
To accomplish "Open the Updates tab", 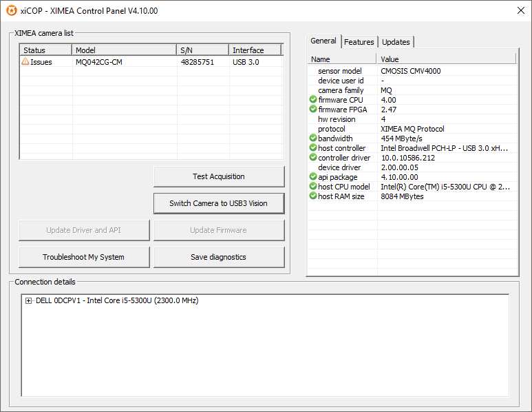I will [x=396, y=42].
